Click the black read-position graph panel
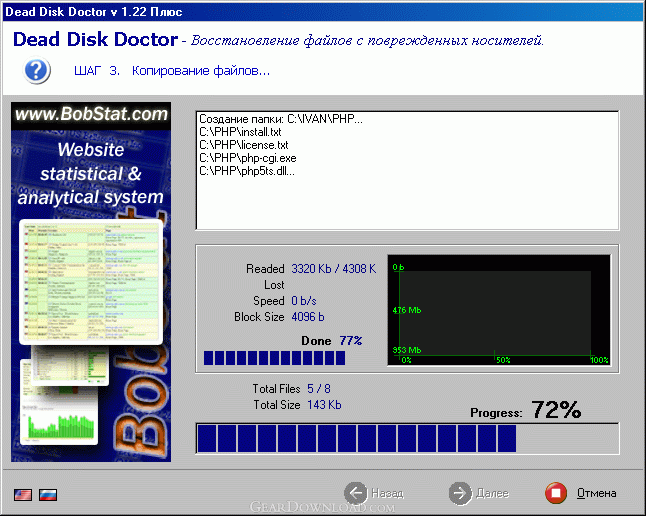Viewport: 646px width, 516px height. click(499, 310)
